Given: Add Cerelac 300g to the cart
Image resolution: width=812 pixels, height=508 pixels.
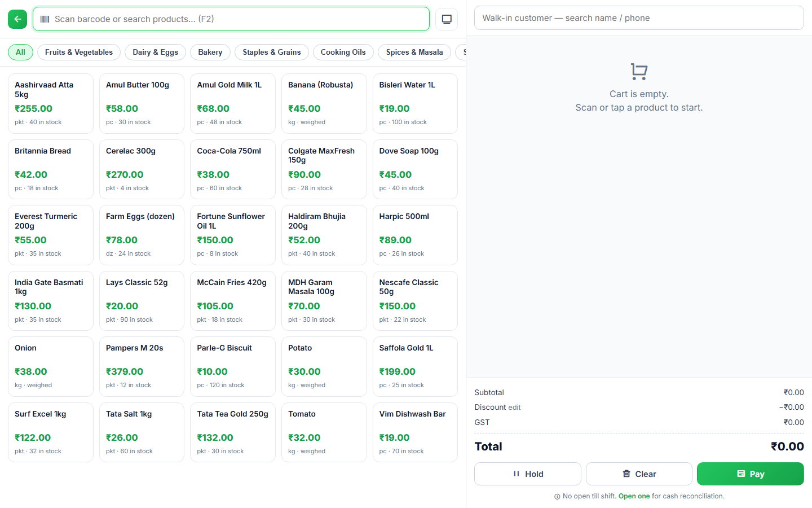Looking at the screenshot, I should [x=142, y=169].
